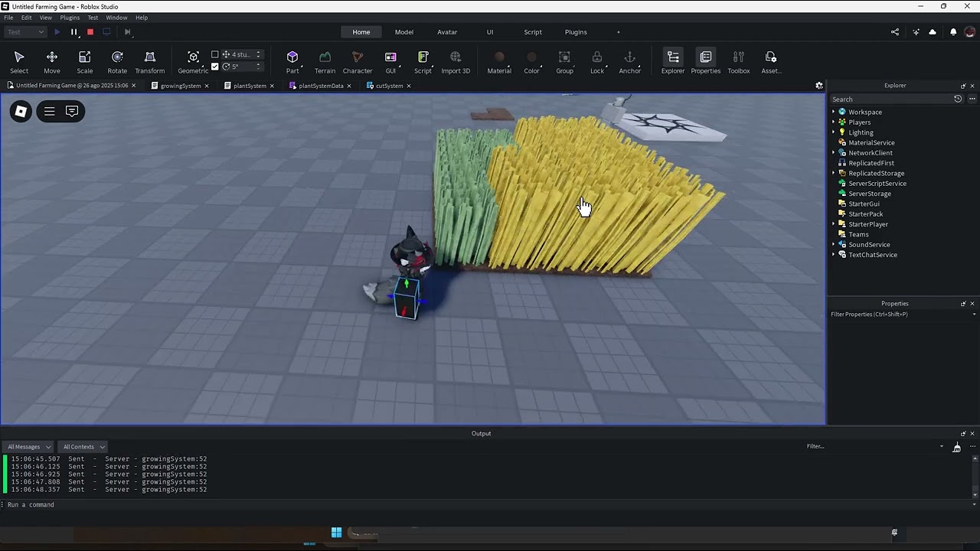The width and height of the screenshot is (980, 551).
Task: Open the GUI insert tool
Action: (x=390, y=61)
